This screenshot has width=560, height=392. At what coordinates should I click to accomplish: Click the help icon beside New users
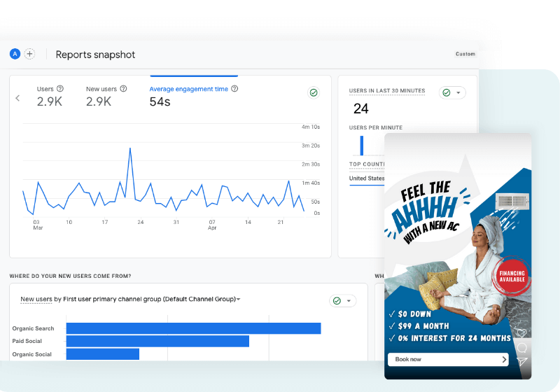click(x=123, y=88)
